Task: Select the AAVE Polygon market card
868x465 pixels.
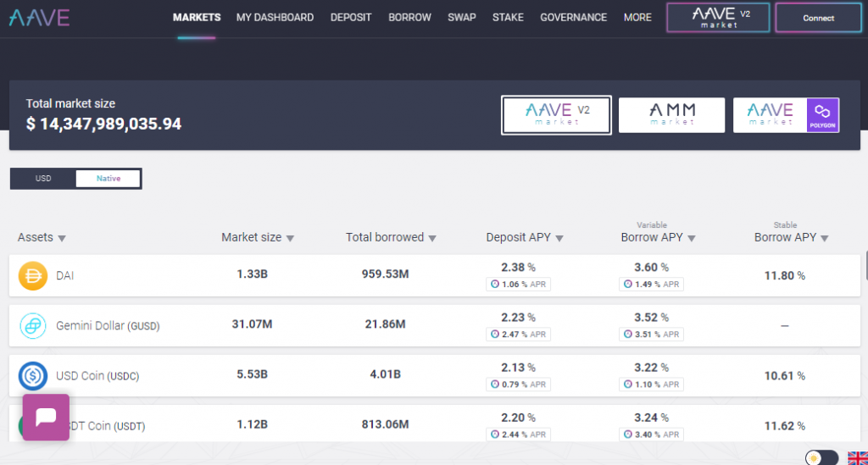Action: [x=786, y=115]
